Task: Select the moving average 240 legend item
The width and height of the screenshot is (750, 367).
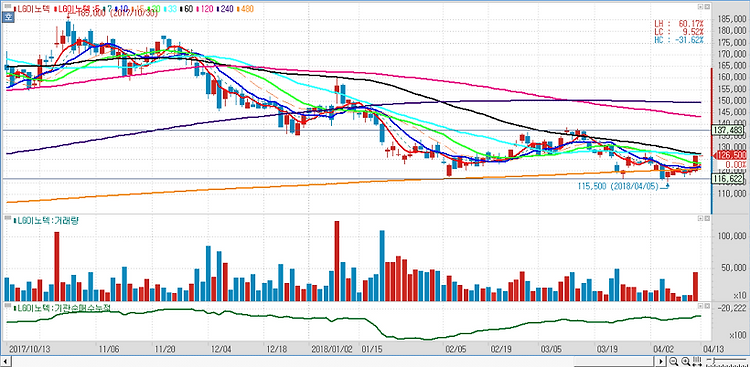Action: (x=225, y=9)
